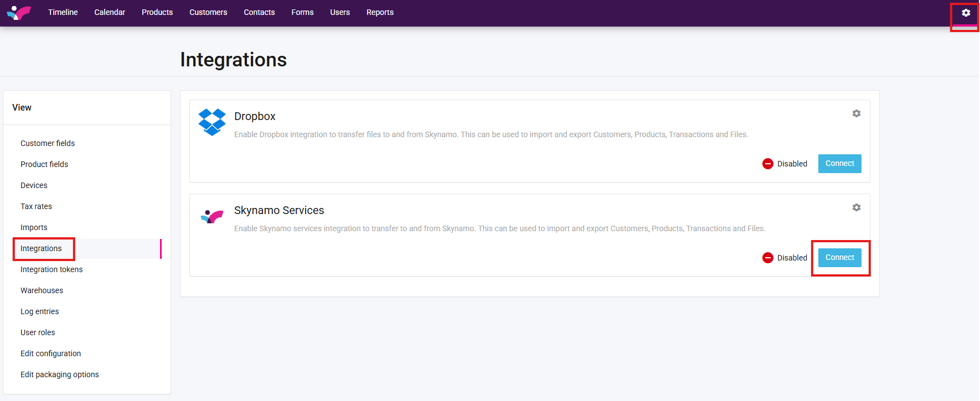Screen dimensions: 980x401
Task: Click the 'Enable Skynamo services integration' description text
Action: click(x=500, y=228)
